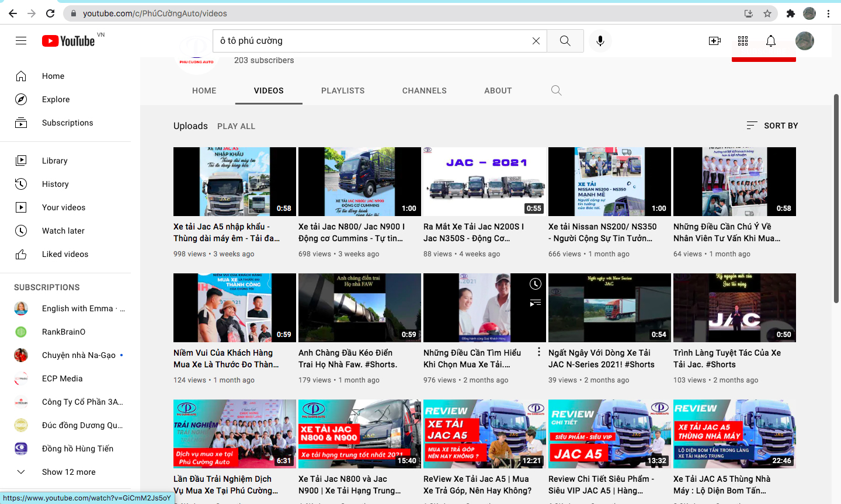Click PLAY ALL uploads

pos(236,126)
